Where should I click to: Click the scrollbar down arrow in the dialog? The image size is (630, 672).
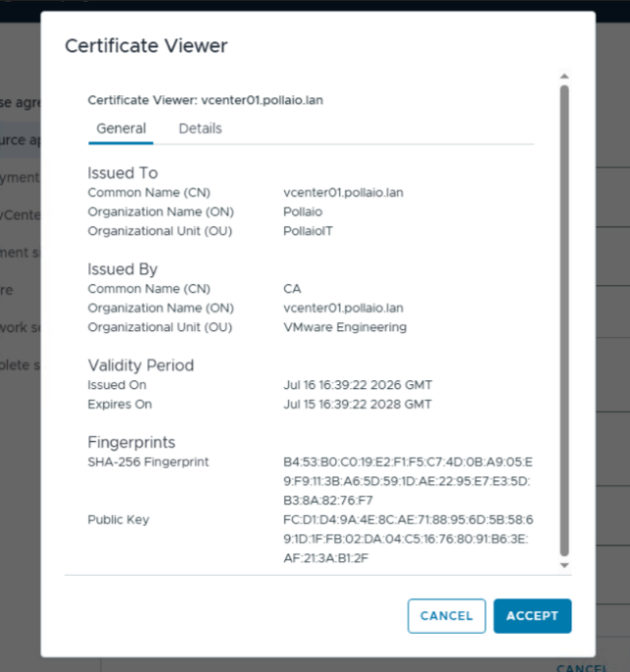pos(564,565)
